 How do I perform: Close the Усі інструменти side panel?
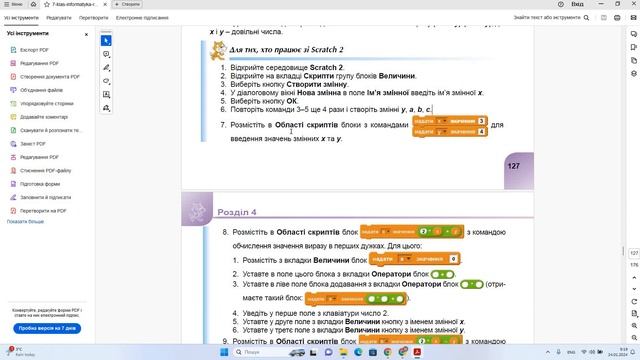point(86,34)
